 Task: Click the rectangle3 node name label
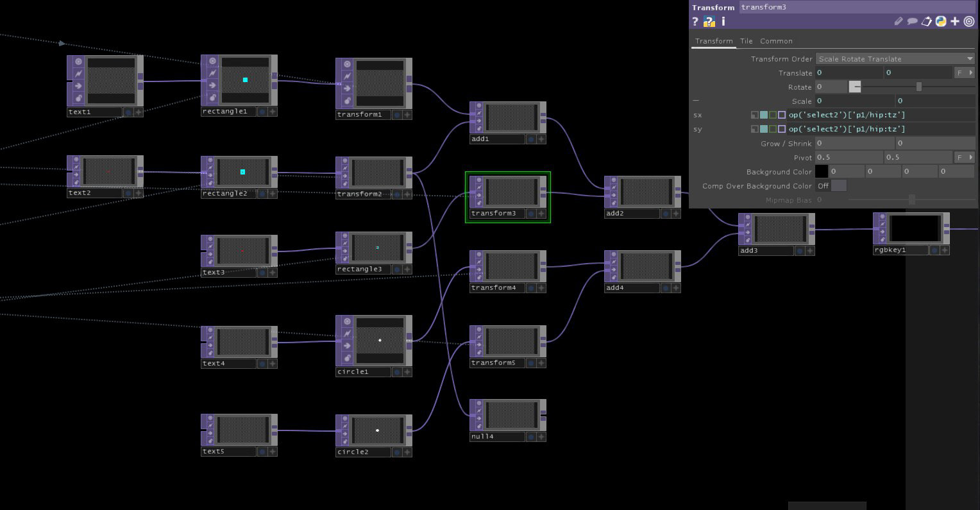click(x=362, y=269)
